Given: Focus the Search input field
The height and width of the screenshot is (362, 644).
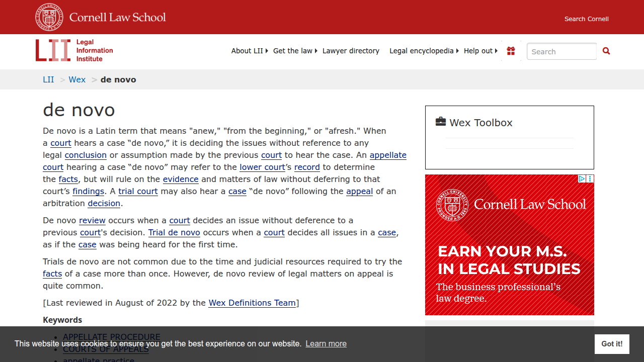Looking at the screenshot, I should [561, 51].
